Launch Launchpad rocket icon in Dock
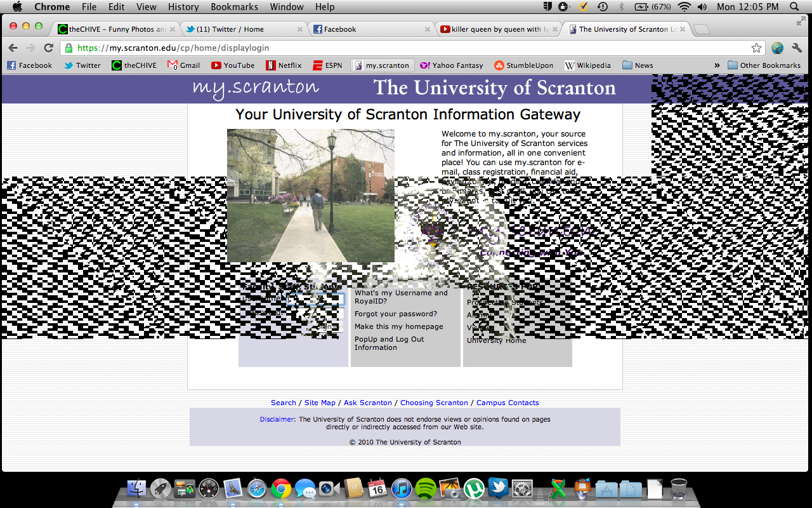Viewport: 812px width, 508px height. click(160, 488)
